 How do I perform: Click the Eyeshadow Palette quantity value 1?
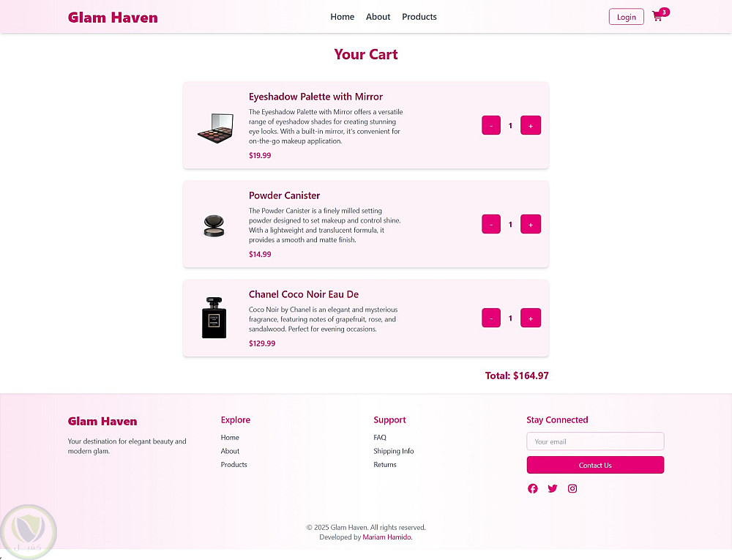(x=510, y=125)
